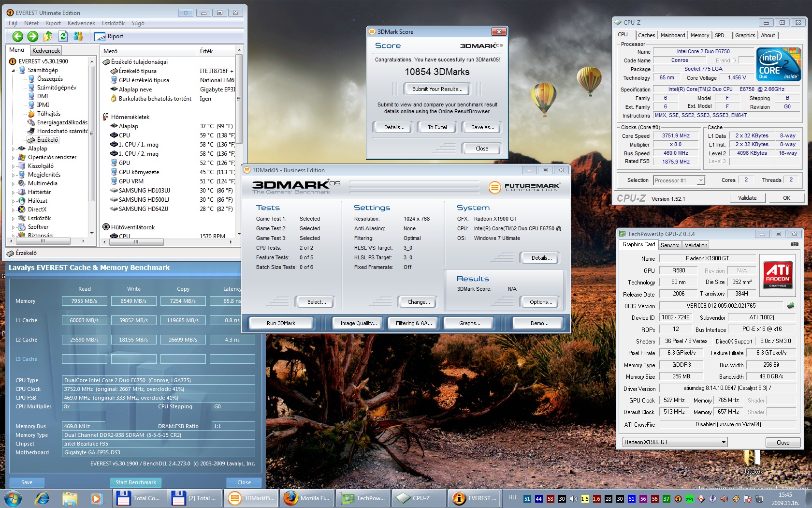Select the Érzékelő tree item
This screenshot has height=508, width=812.
47,140
